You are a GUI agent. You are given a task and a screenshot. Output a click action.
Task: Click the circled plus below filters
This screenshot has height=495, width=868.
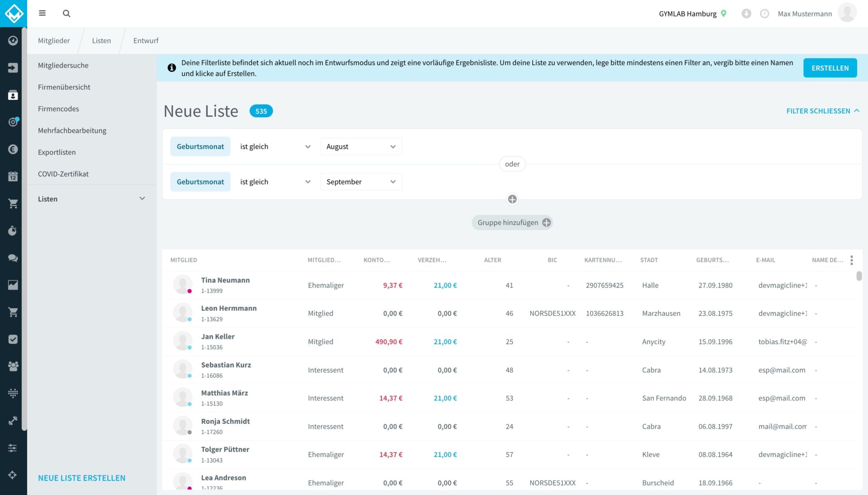(512, 199)
